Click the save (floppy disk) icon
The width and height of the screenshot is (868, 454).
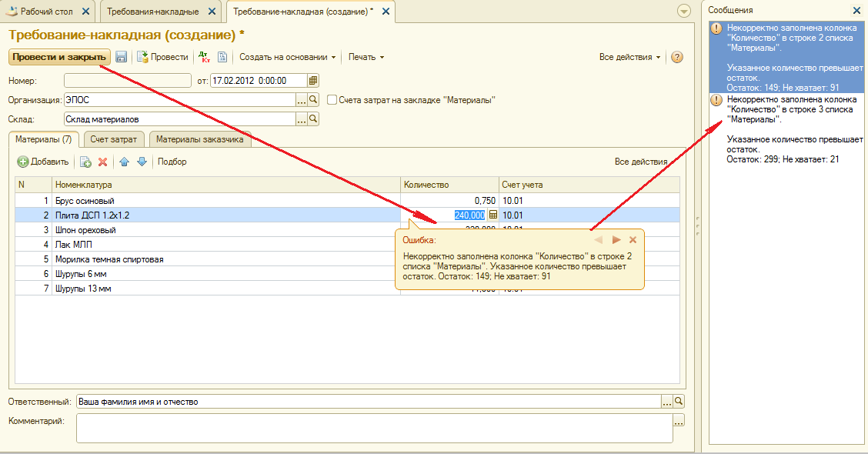click(x=122, y=57)
